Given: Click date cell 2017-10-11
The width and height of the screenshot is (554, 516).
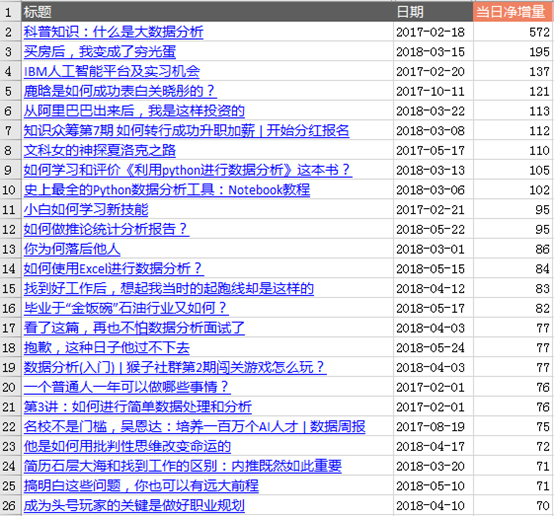Looking at the screenshot, I should click(x=433, y=92).
